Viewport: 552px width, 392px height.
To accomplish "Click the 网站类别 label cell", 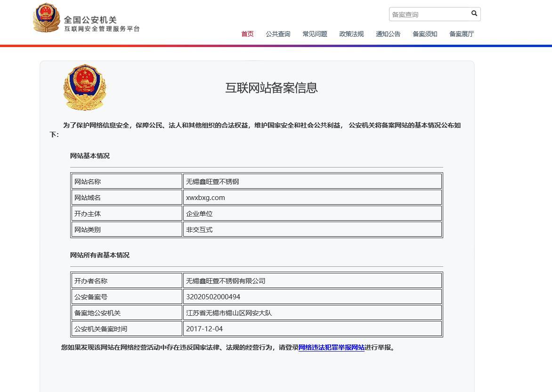I will 127,230.
